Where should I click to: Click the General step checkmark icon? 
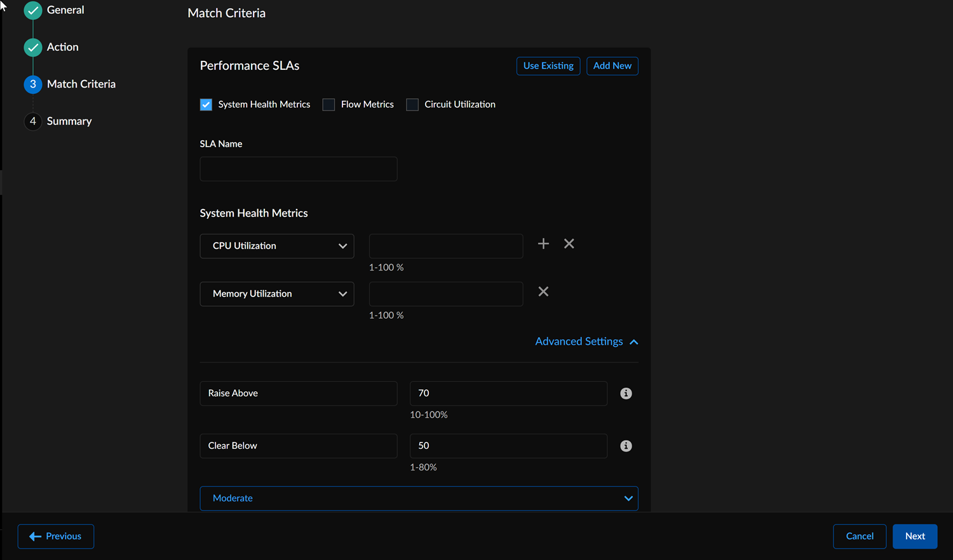click(33, 10)
